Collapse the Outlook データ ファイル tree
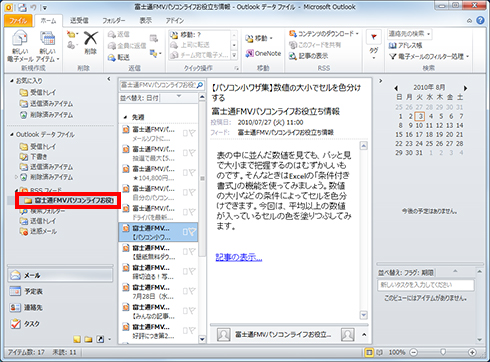 click(12, 135)
